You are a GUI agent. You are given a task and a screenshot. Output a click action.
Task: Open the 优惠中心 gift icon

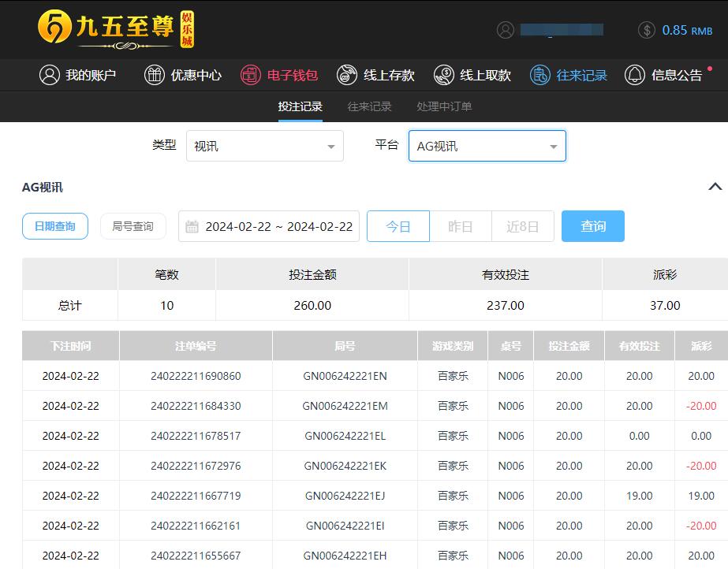[155, 75]
